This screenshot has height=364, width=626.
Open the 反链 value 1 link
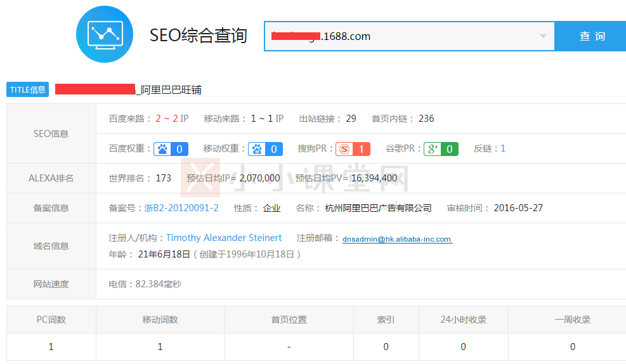coord(503,148)
